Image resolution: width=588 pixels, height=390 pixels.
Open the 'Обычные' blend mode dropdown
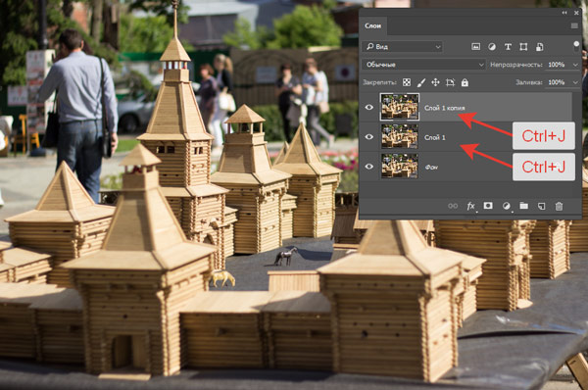coord(423,65)
